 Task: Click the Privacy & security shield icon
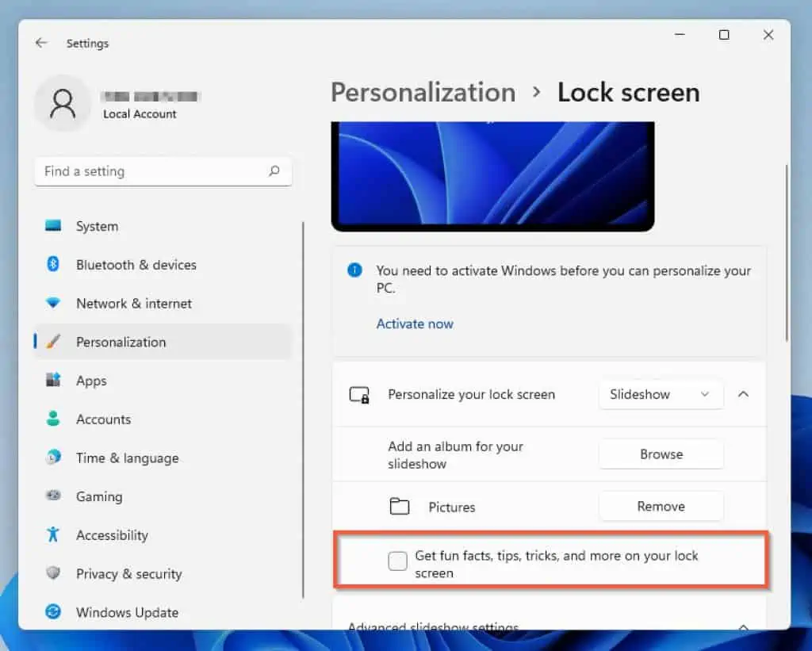click(52, 573)
